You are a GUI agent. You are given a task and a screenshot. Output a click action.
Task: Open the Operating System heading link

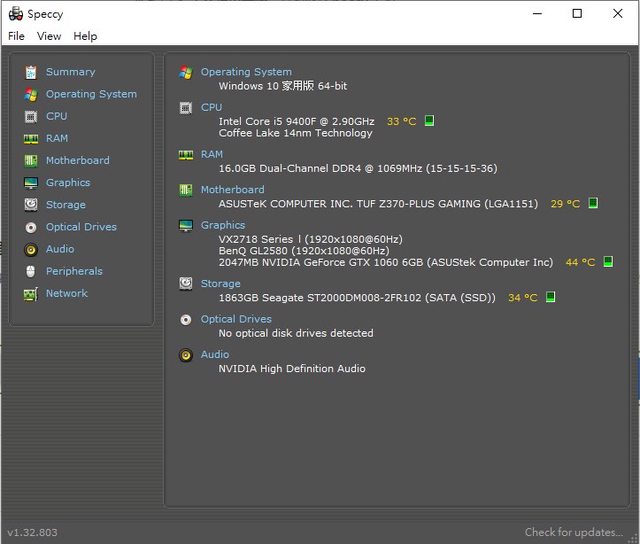coord(246,72)
